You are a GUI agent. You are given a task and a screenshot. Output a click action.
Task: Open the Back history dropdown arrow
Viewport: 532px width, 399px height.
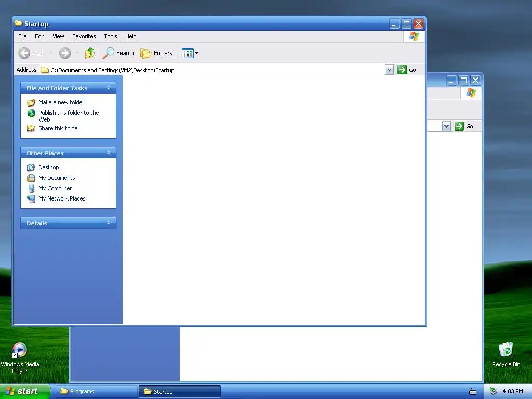click(x=50, y=53)
